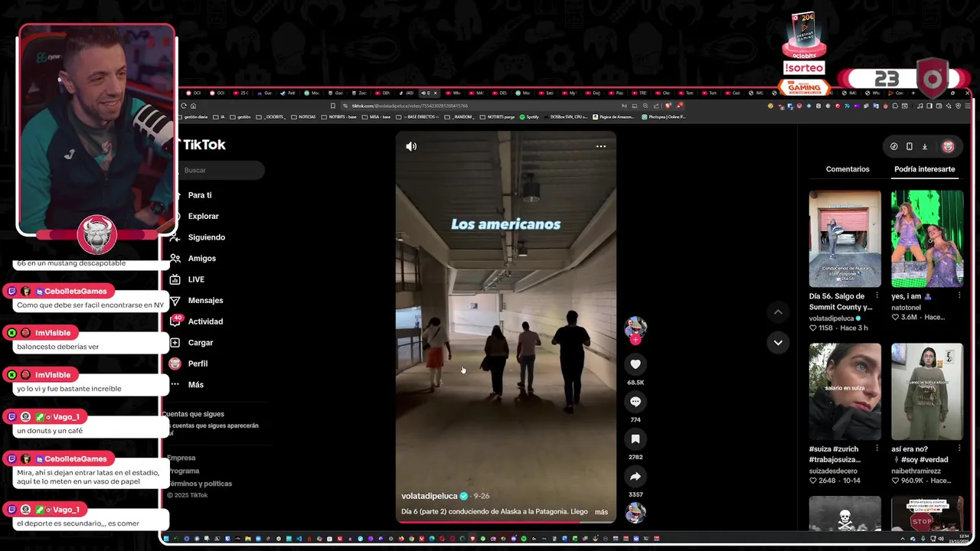Open the 'MISA - base' bookmark folder
The height and width of the screenshot is (551, 980).
click(x=377, y=117)
